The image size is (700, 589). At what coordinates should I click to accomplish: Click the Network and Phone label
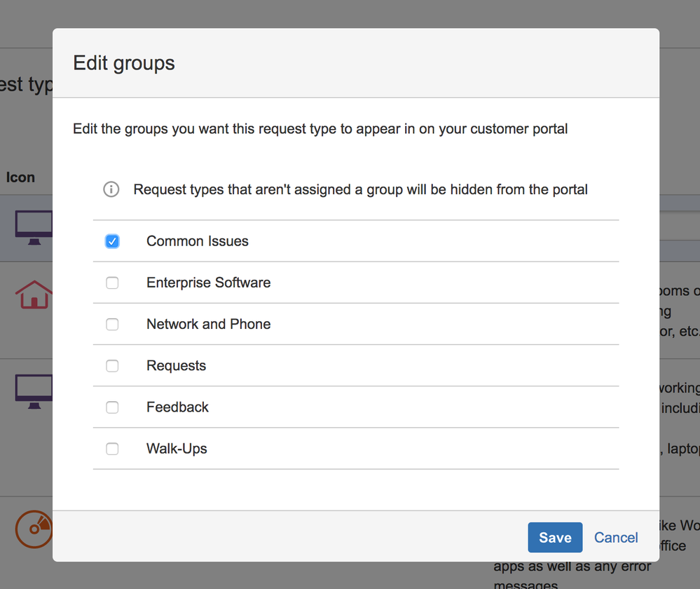click(x=208, y=324)
